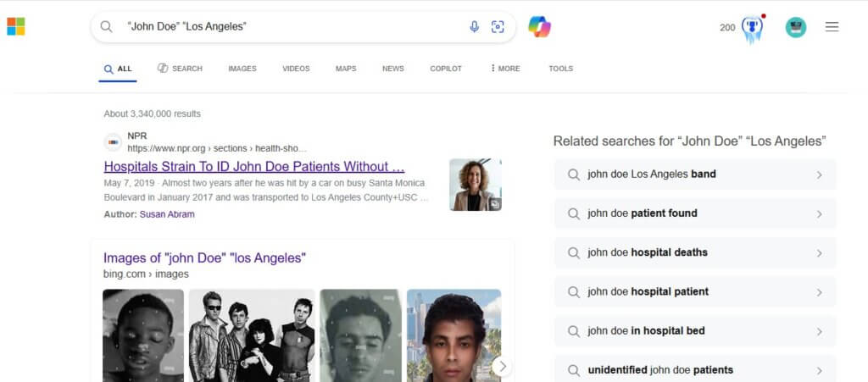Open 'Images of john Doe los Angeles' heading
The image size is (868, 382).
[x=204, y=257]
